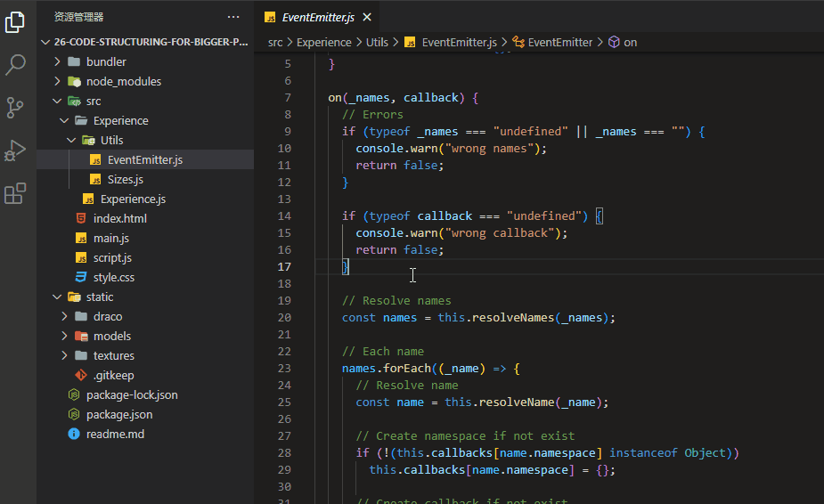824x504 pixels.
Task: Switch to the EventEmitter.js tab
Action: 318,17
